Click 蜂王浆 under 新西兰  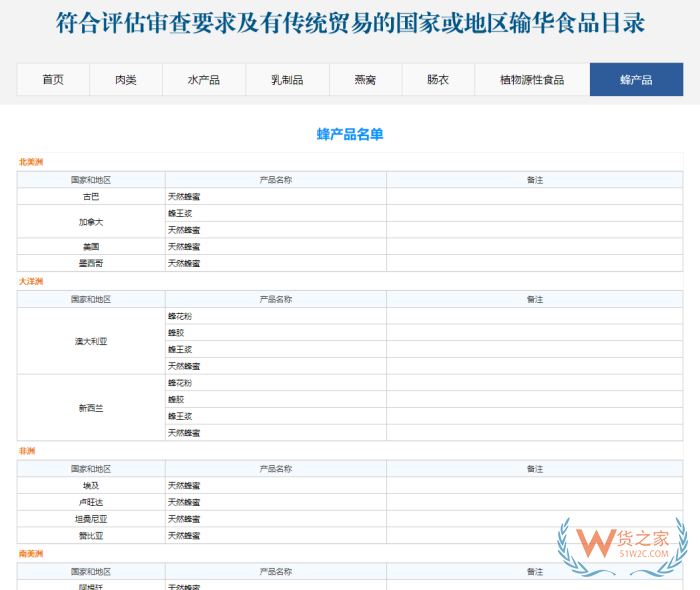coord(180,416)
